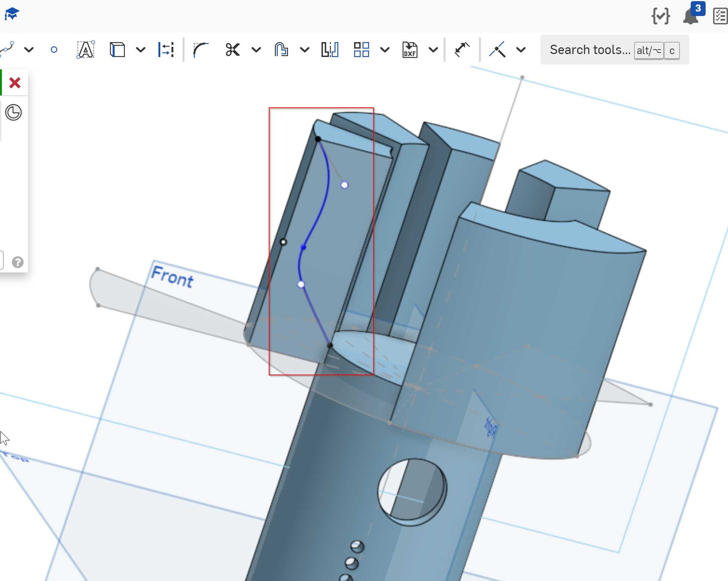
Task: Select the blue spline midpoint
Action: tap(303, 247)
